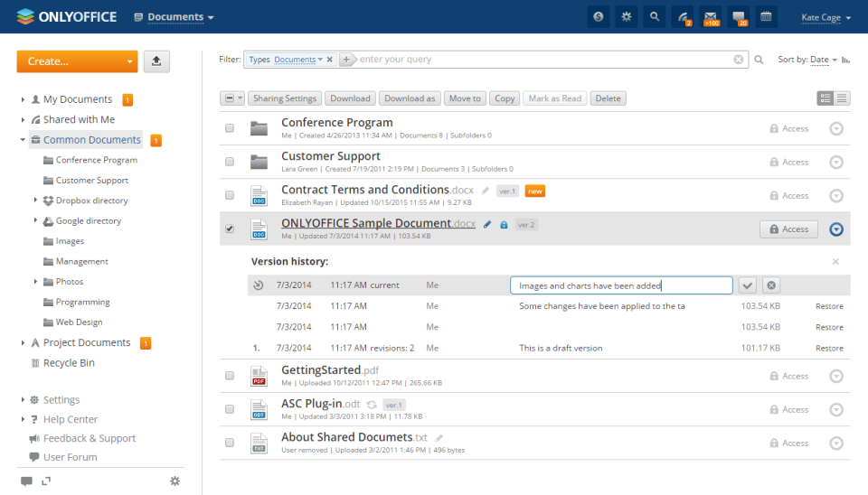Click the lock icon on ONLYOFFICE Sample Document

[x=504, y=225]
